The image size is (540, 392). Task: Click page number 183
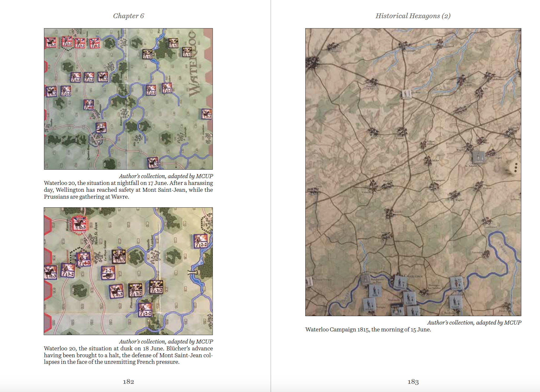pos(413,381)
